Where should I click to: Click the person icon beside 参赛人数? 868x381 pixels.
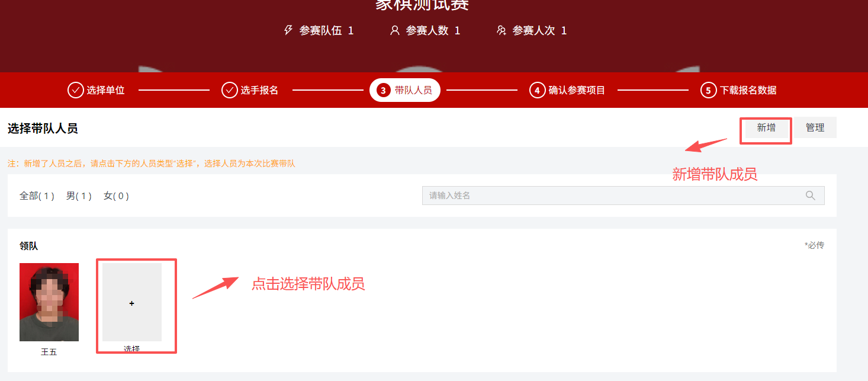pyautogui.click(x=395, y=30)
